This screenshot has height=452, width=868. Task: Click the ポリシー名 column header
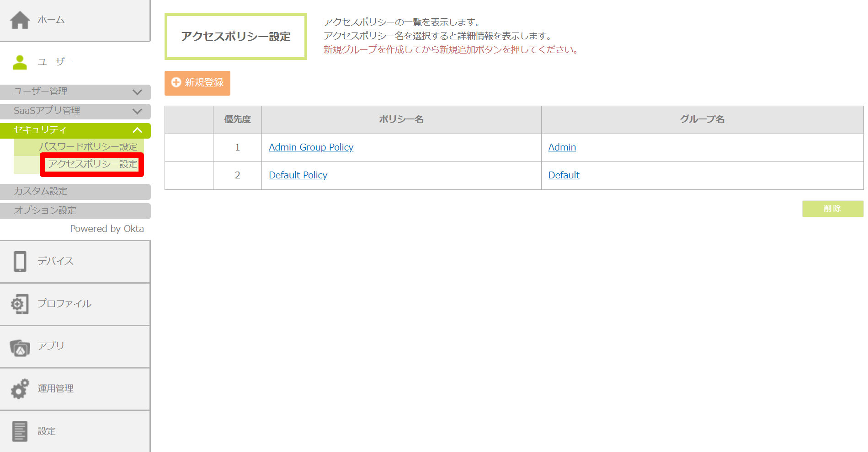(401, 119)
